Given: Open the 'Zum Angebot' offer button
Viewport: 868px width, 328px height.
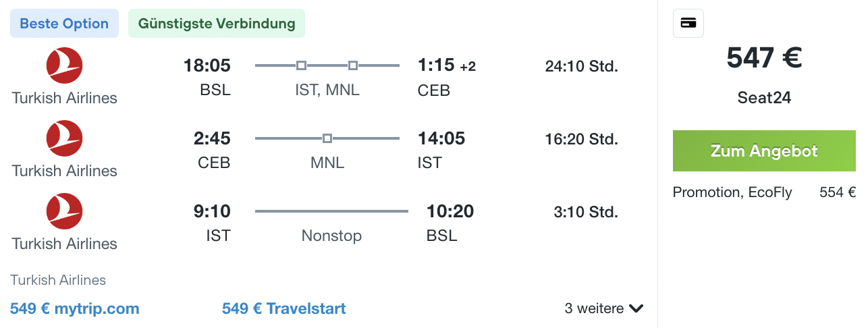Looking at the screenshot, I should point(764,151).
